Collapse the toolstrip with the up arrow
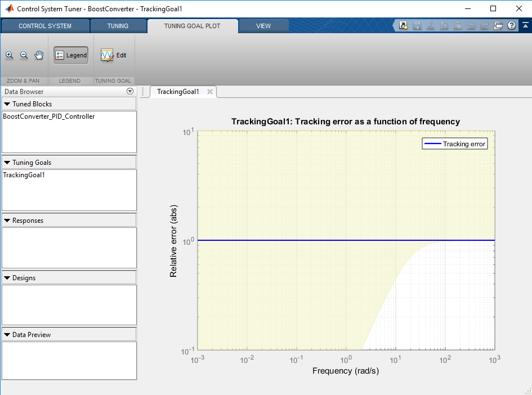Screen dimensions: 532x395 point(524,25)
